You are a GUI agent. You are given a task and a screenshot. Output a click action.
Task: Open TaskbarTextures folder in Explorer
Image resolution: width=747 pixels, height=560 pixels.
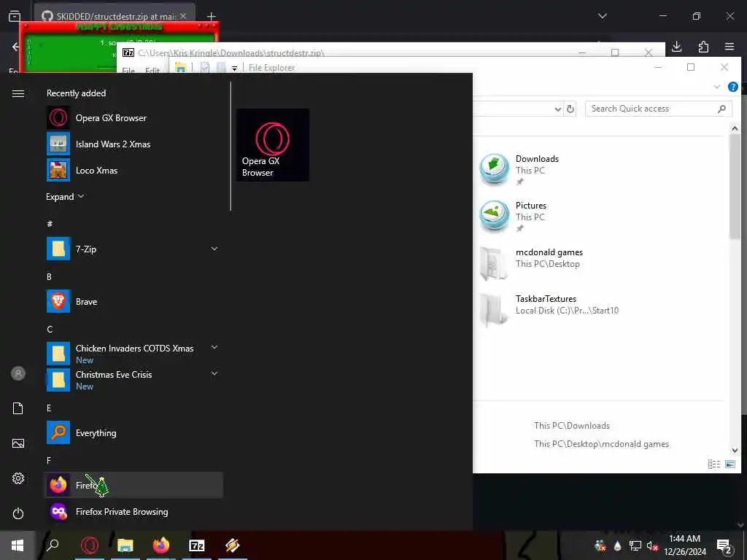pos(549,309)
